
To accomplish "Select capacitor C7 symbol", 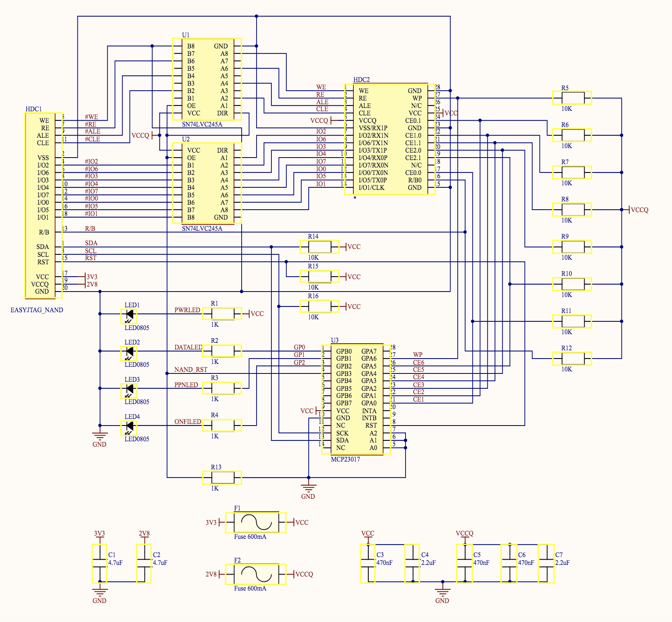I will pos(546,563).
